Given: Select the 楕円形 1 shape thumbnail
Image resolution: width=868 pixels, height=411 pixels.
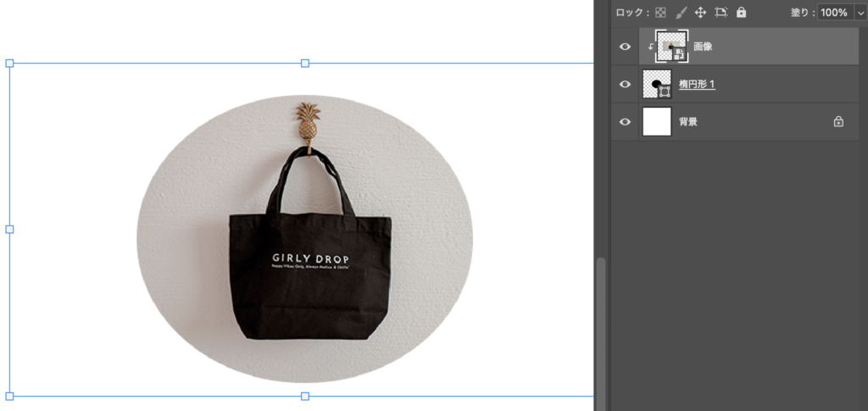Looking at the screenshot, I should pos(657,84).
